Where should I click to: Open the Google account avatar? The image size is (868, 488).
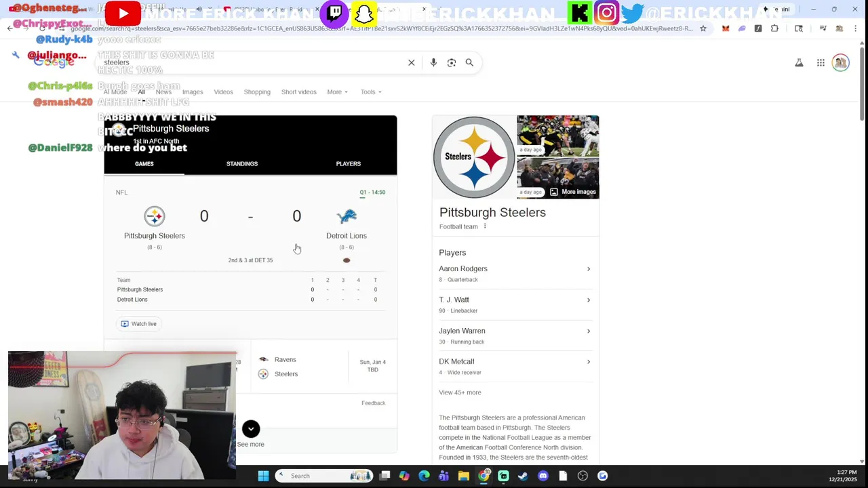point(841,63)
